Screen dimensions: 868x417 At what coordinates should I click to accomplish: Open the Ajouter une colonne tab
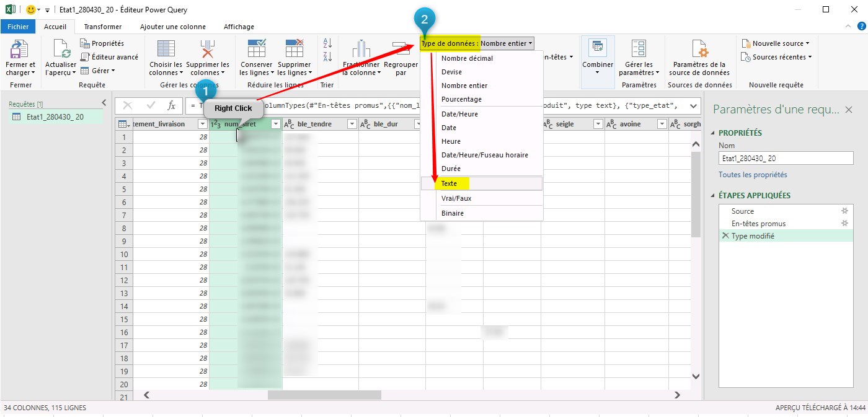pos(172,27)
